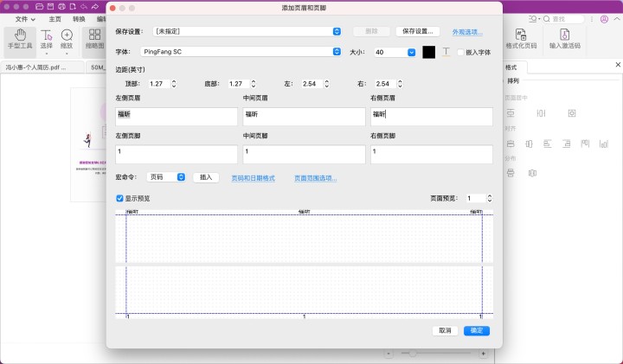Image resolution: width=623 pixels, height=364 pixels.
Task: Click the 选择 selection tool icon
Action: 47,35
